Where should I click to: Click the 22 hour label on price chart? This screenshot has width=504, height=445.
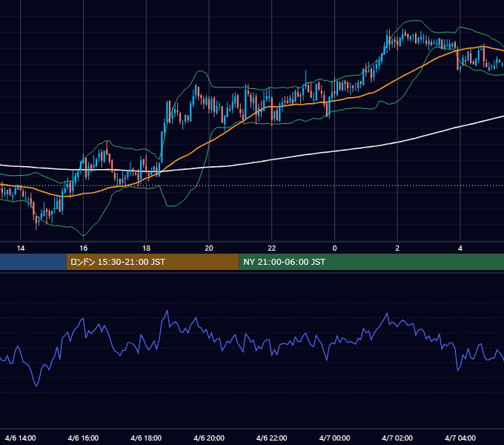pyautogui.click(x=272, y=248)
